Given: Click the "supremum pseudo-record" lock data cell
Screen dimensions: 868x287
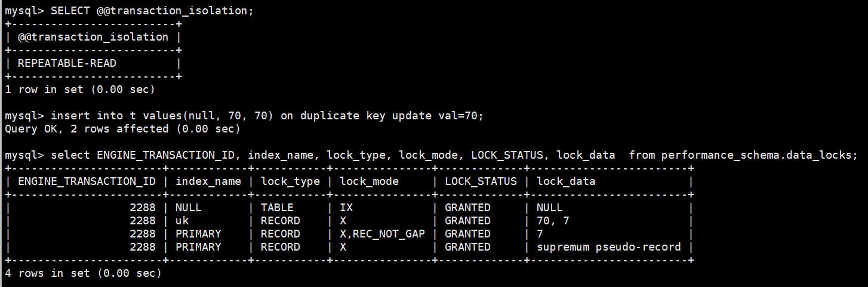Looking at the screenshot, I should [x=608, y=247].
